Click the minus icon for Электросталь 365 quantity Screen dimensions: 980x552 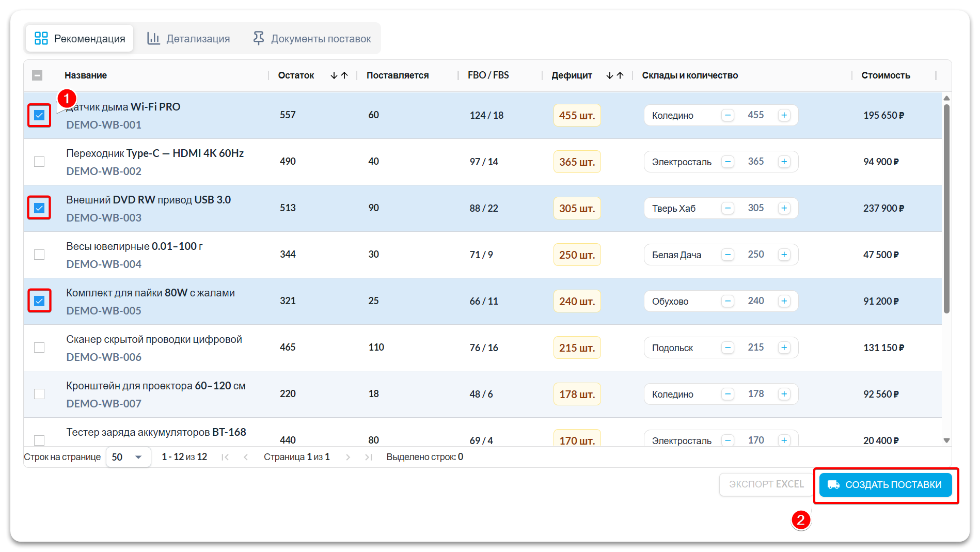728,162
